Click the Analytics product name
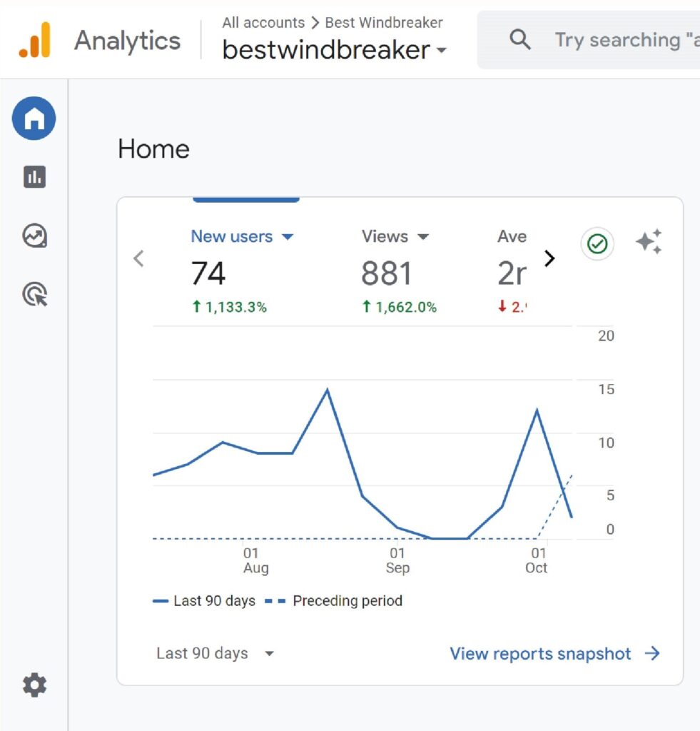This screenshot has height=731, width=700. pos(127,41)
